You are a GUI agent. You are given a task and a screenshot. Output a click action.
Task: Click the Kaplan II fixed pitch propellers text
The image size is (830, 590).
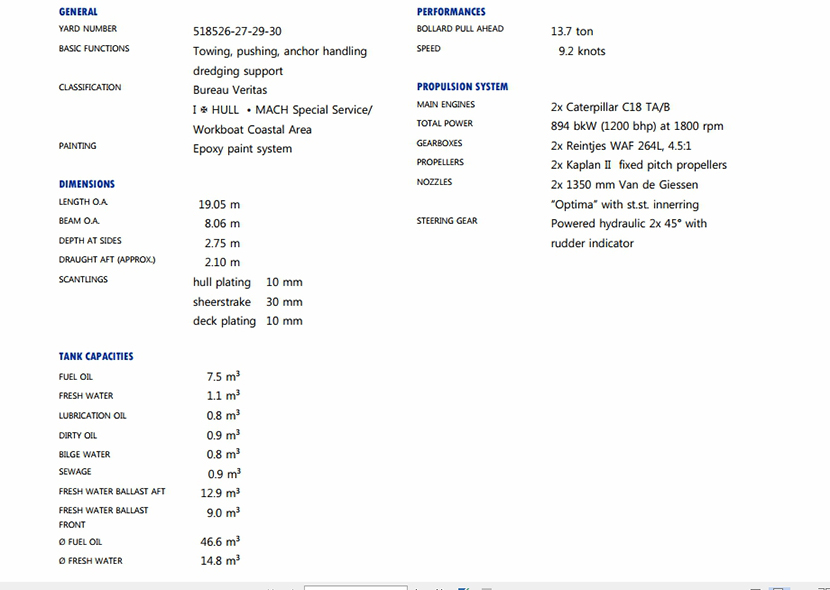pos(638,165)
